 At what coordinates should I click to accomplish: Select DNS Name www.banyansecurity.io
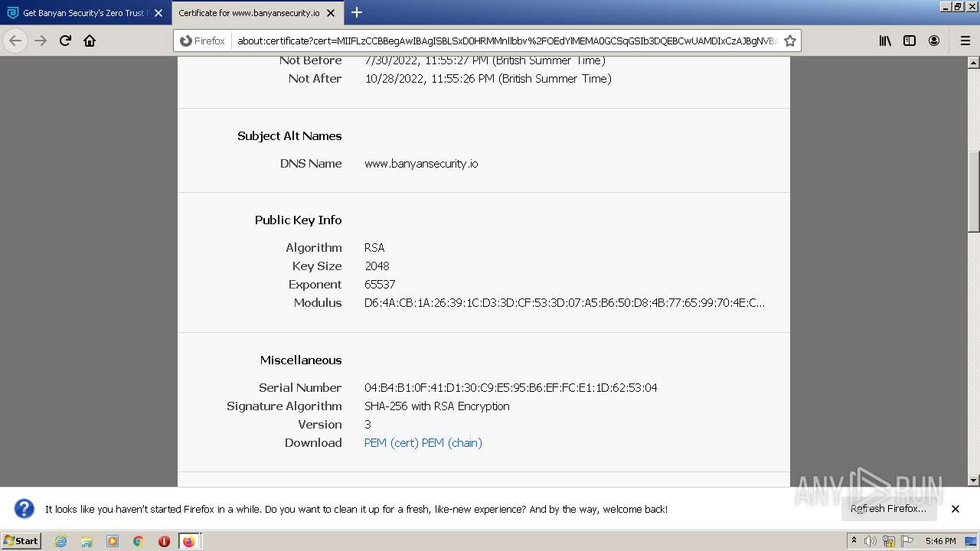tap(421, 164)
